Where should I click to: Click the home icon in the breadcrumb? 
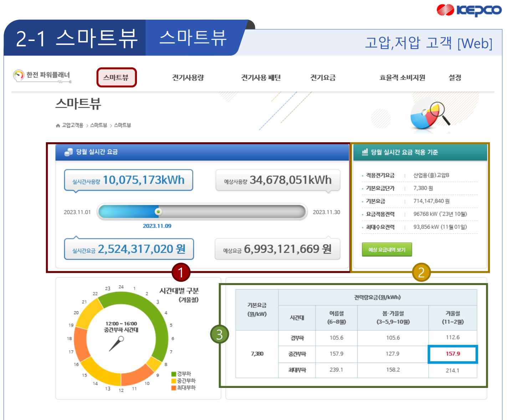coord(58,125)
